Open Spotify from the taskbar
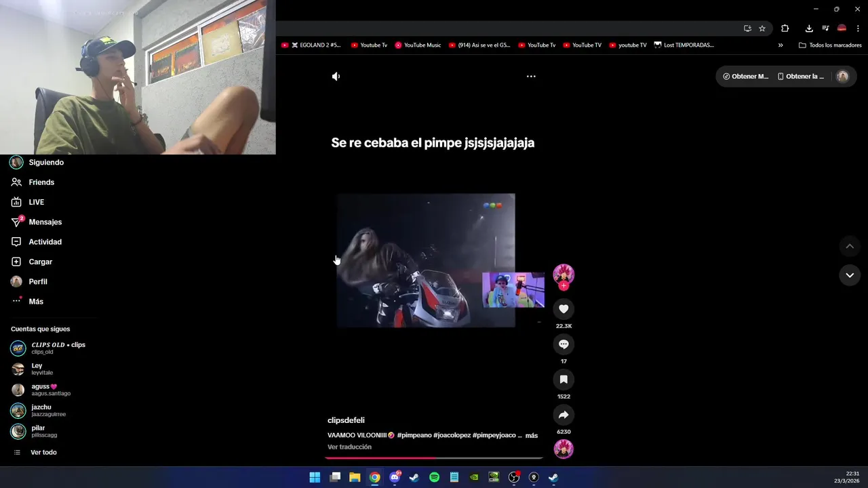Image resolution: width=868 pixels, height=488 pixels. 435,477
